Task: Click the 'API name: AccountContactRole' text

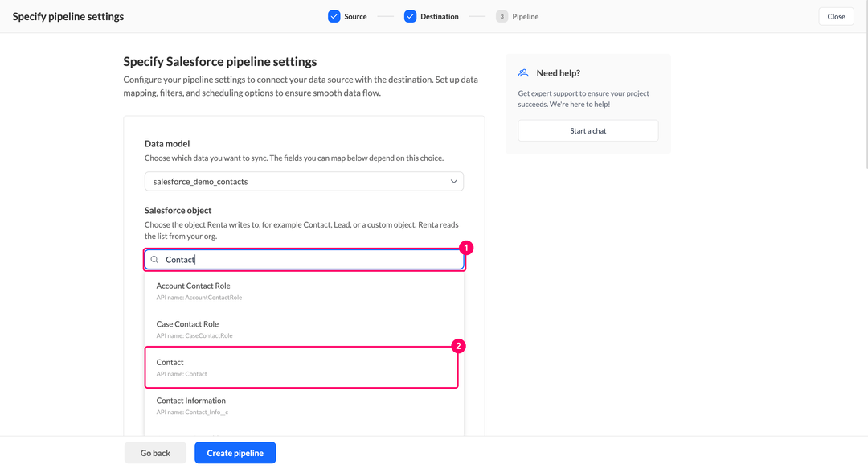Action: 199,297
